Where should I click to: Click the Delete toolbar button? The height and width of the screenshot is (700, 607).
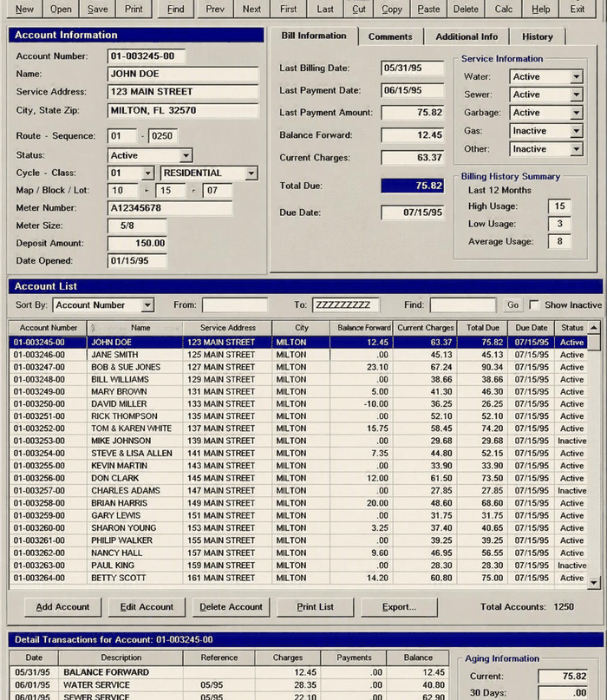coord(466,9)
